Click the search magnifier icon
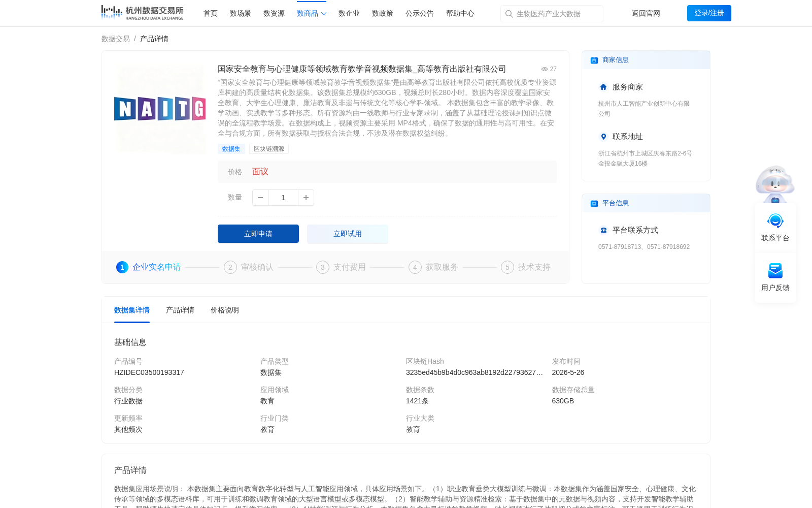 tap(509, 14)
